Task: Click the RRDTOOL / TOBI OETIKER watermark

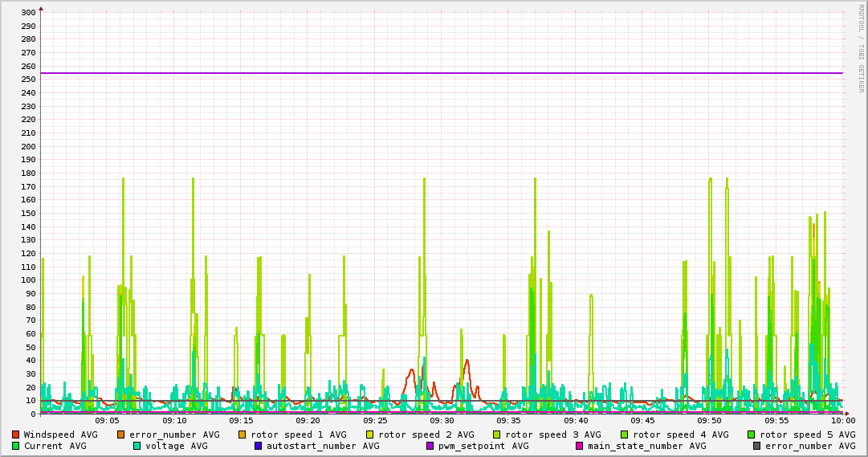Action: [x=861, y=48]
